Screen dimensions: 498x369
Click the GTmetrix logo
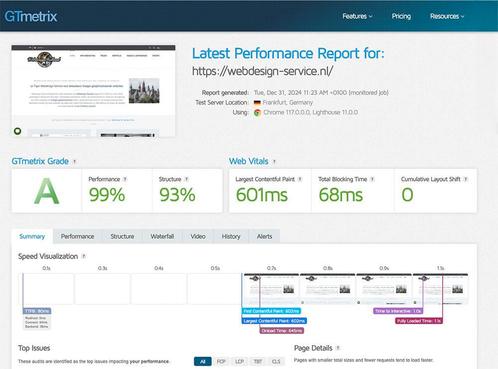point(31,16)
